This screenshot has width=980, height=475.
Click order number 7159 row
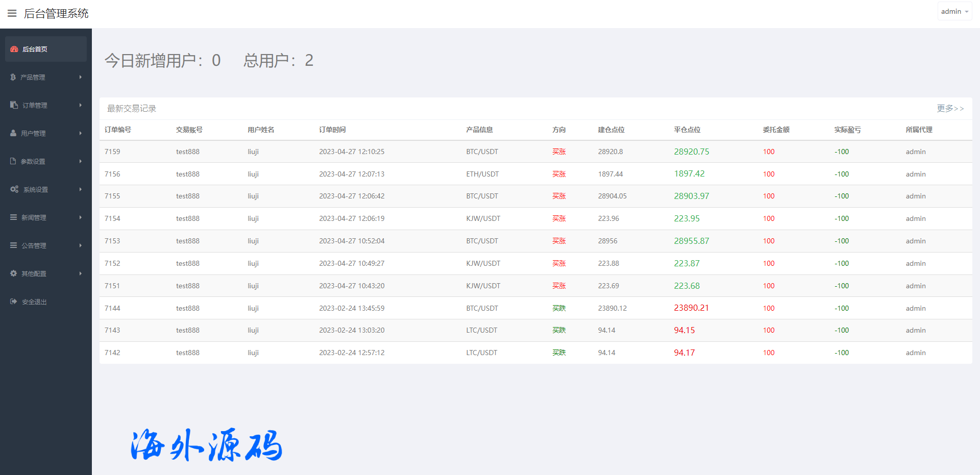click(112, 152)
